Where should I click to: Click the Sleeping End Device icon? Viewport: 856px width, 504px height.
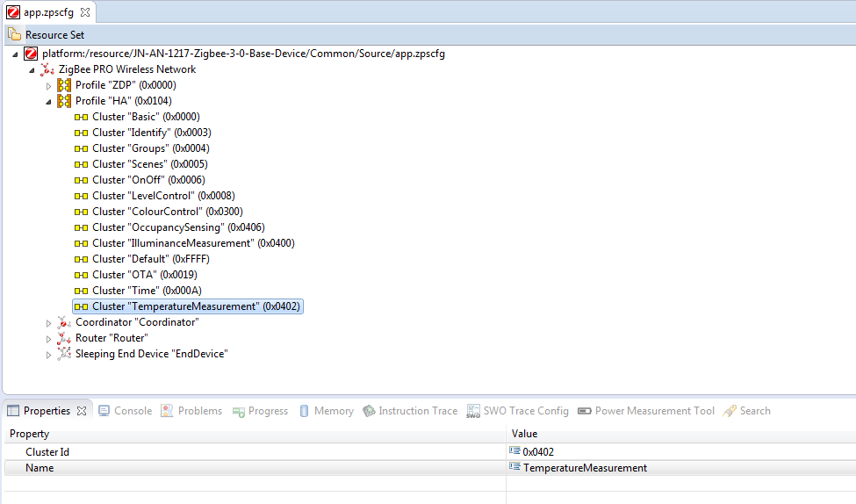click(x=64, y=354)
